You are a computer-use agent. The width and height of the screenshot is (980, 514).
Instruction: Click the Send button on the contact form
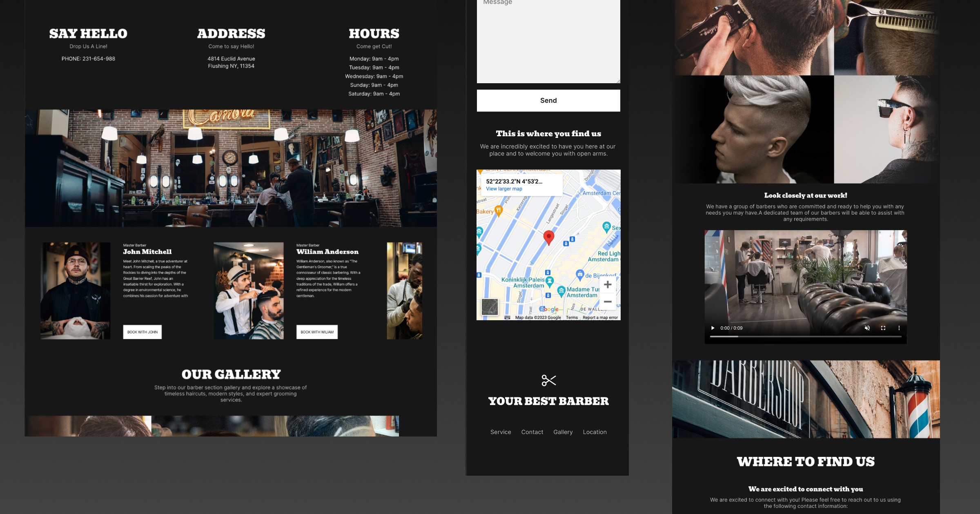click(548, 100)
